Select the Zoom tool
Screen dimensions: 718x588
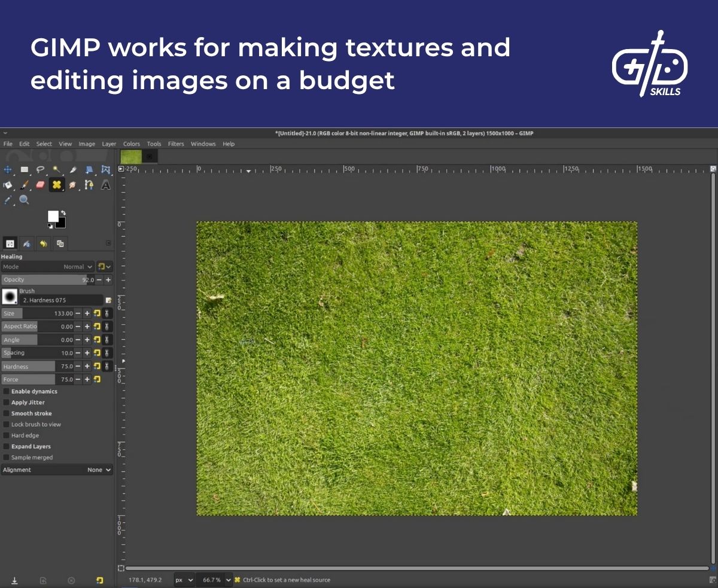[x=24, y=200]
